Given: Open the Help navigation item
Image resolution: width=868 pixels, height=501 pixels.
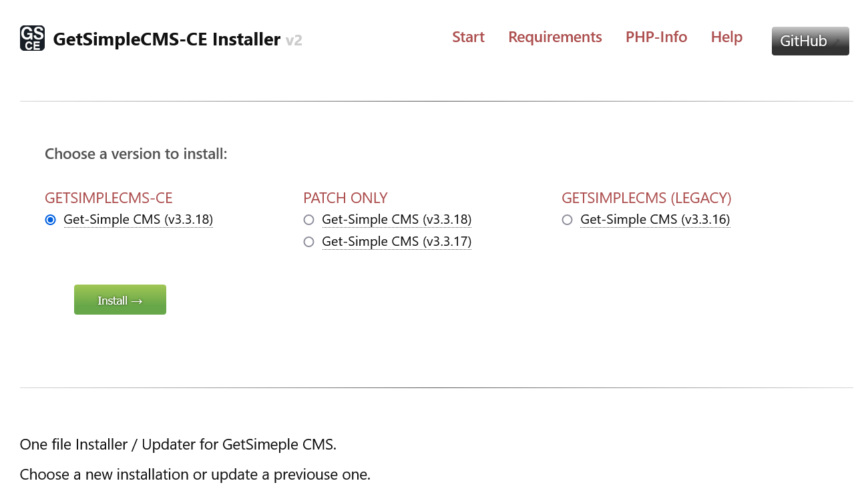Looking at the screenshot, I should (726, 37).
